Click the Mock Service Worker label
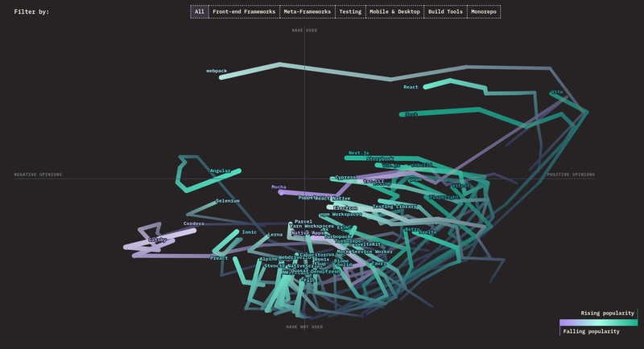Screen dimensions: 644x349 [x=365, y=252]
